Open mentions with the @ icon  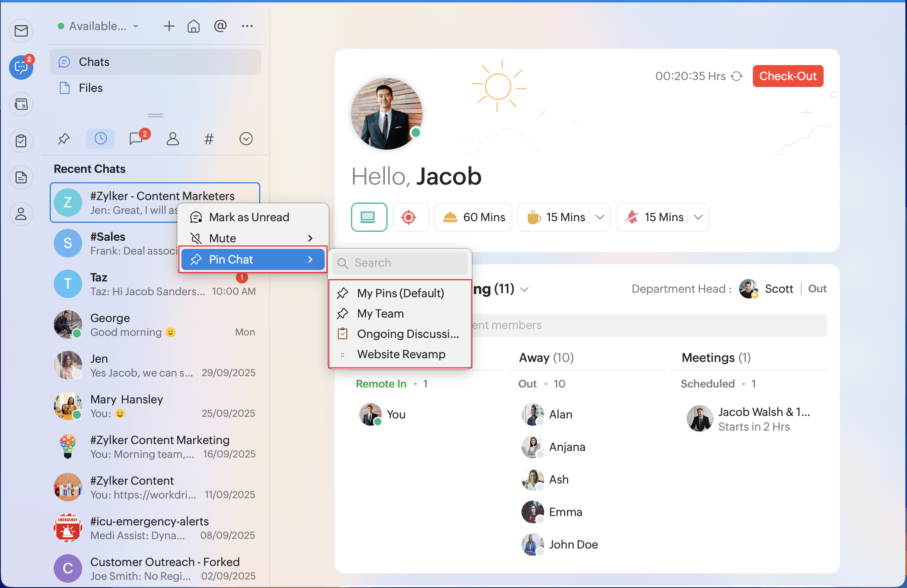point(220,26)
